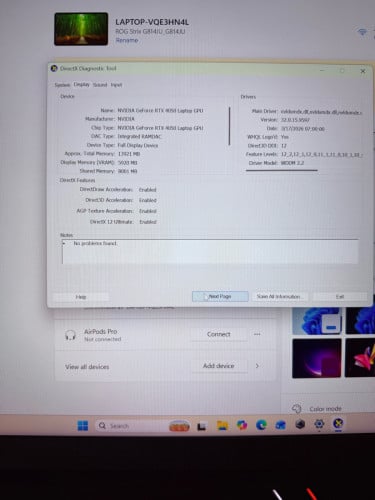Click the Next Page button
Viewport: 375px width, 500px height.
(220, 296)
